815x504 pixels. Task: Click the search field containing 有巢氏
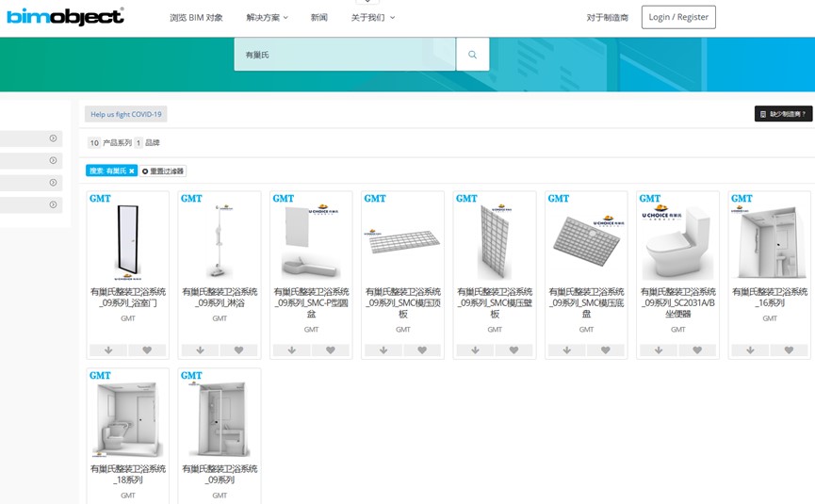pos(344,55)
